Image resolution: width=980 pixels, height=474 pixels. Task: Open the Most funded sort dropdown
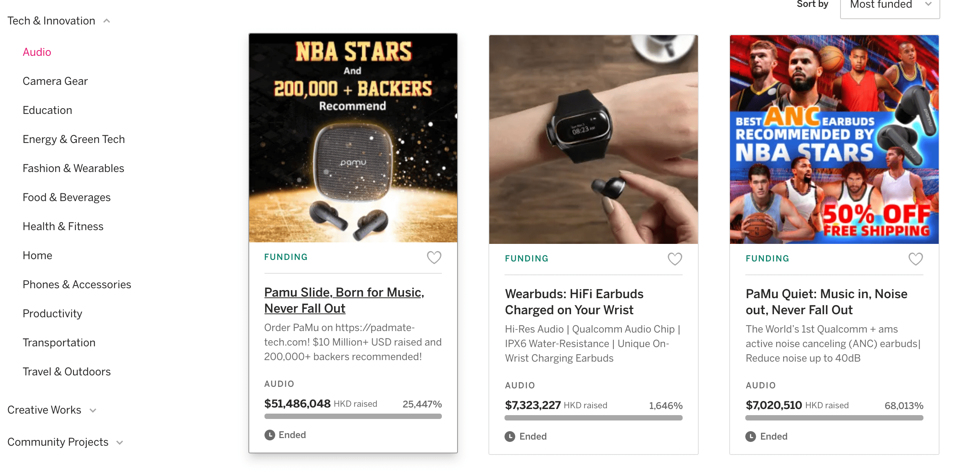point(890,5)
